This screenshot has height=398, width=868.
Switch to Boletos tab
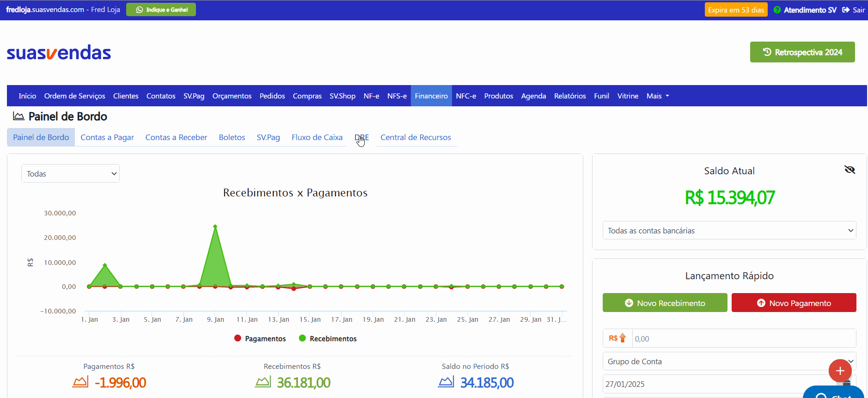coord(232,137)
